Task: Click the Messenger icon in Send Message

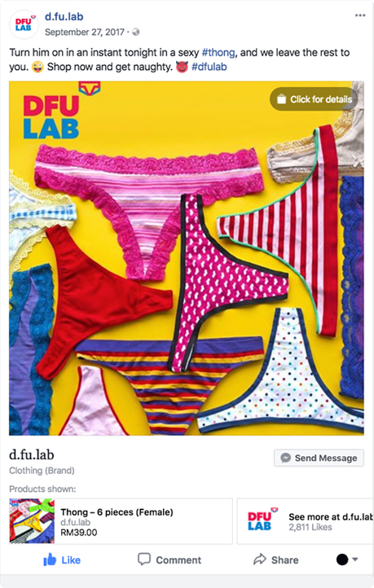Action: (286, 458)
